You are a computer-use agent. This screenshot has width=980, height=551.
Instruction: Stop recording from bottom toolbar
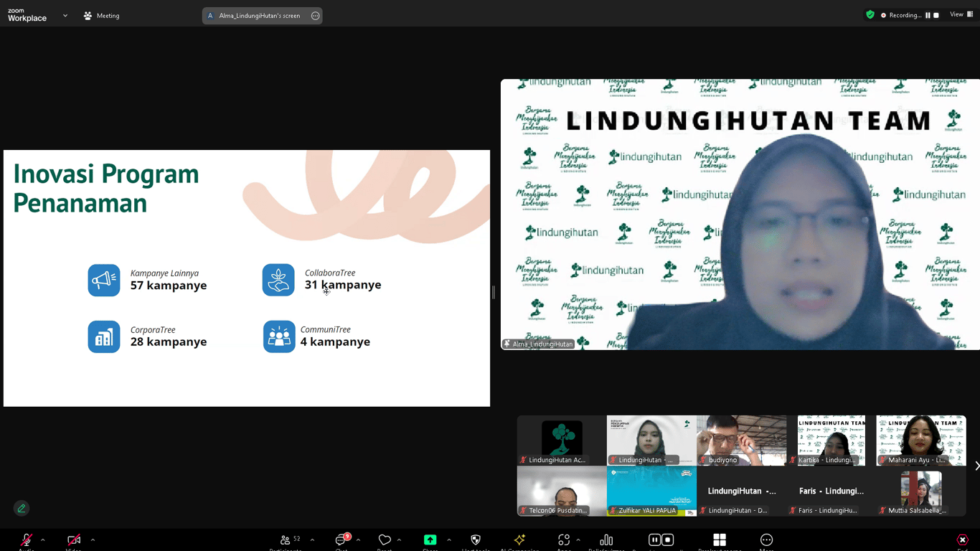(x=668, y=540)
